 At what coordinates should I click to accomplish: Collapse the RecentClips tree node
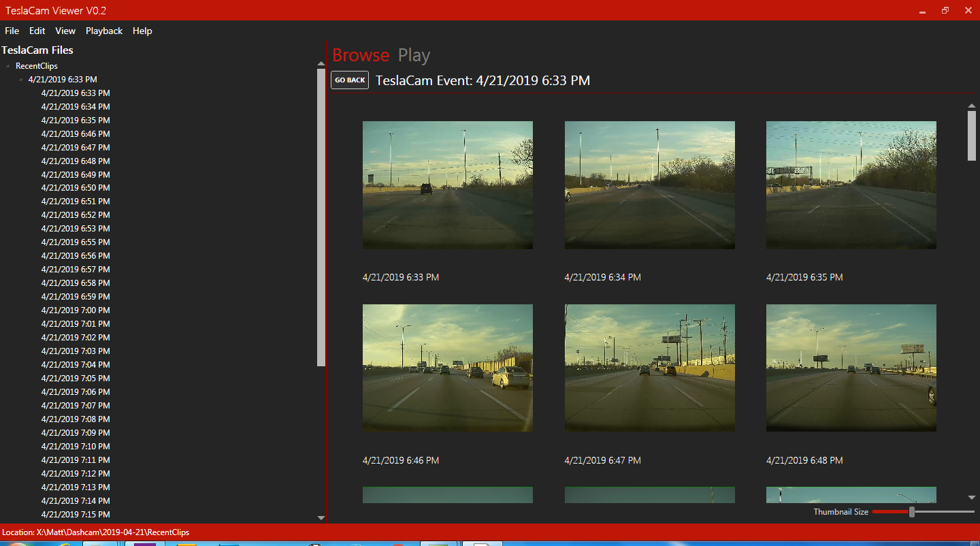click(8, 67)
